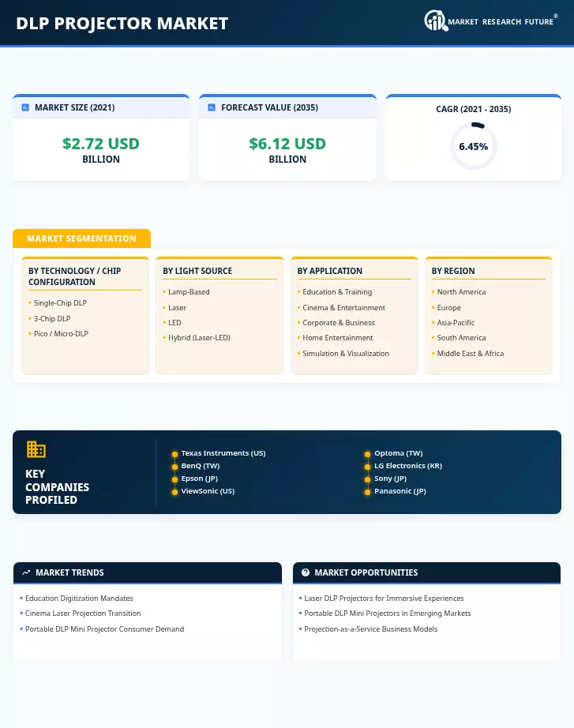Click the Key Companies Profiled heading
The width and height of the screenshot is (574, 728).
[57, 487]
